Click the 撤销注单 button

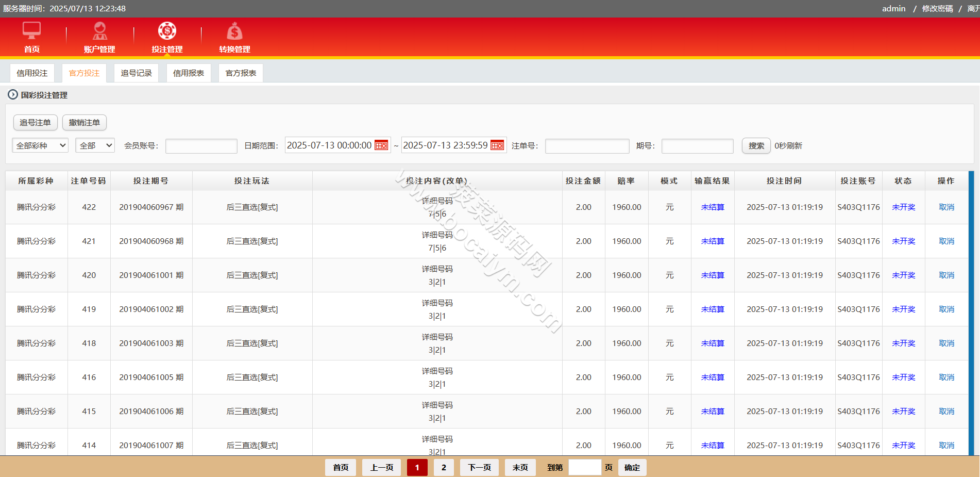click(x=85, y=123)
